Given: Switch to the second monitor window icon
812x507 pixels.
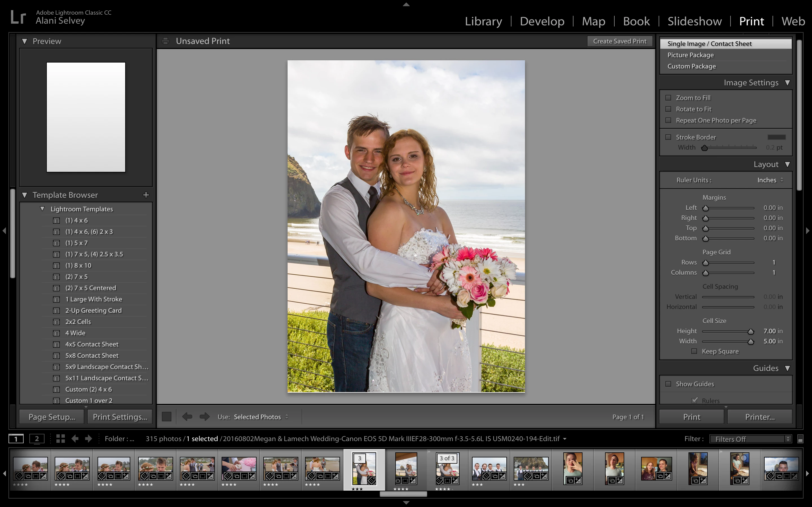Looking at the screenshot, I should pyautogui.click(x=37, y=439).
